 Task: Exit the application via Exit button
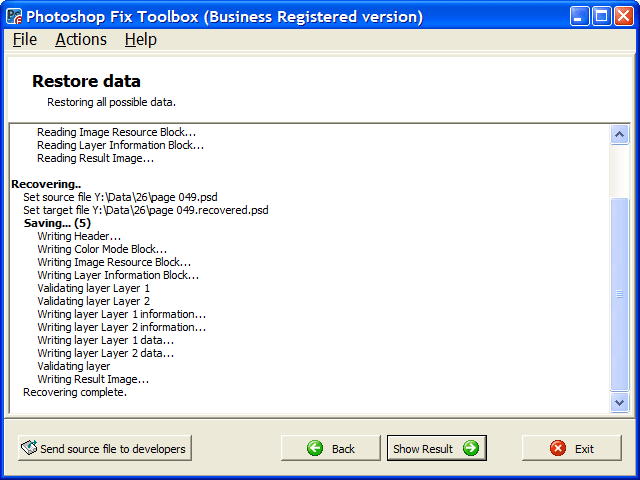point(572,448)
